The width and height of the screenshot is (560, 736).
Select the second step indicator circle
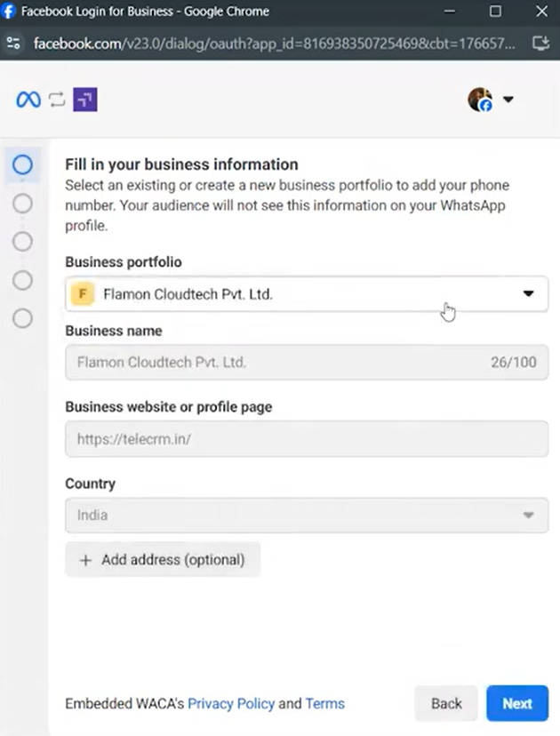point(22,203)
